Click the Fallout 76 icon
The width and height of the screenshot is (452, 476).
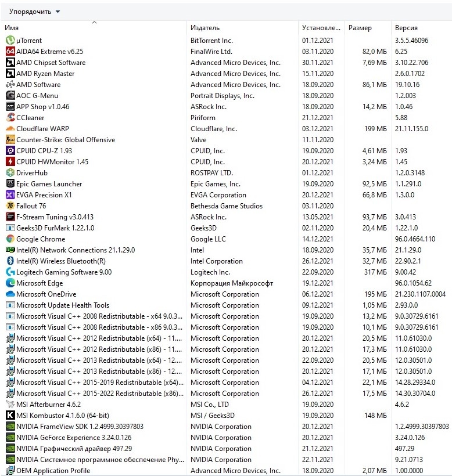(10, 206)
